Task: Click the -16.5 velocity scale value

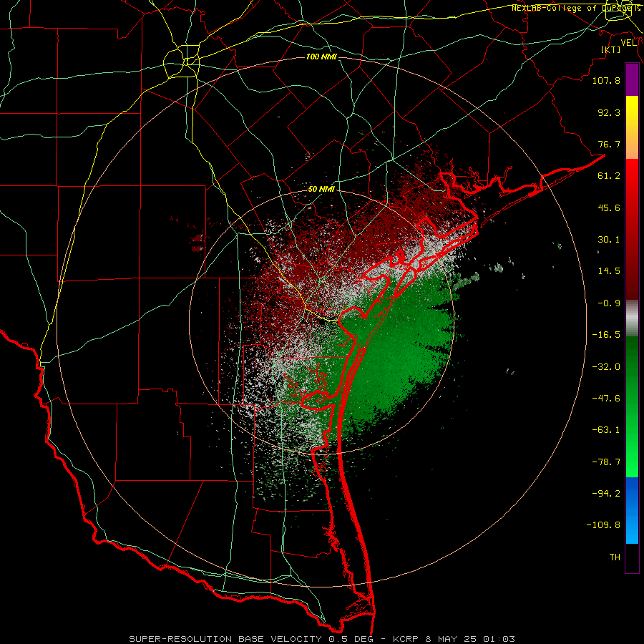Action: [x=606, y=335]
